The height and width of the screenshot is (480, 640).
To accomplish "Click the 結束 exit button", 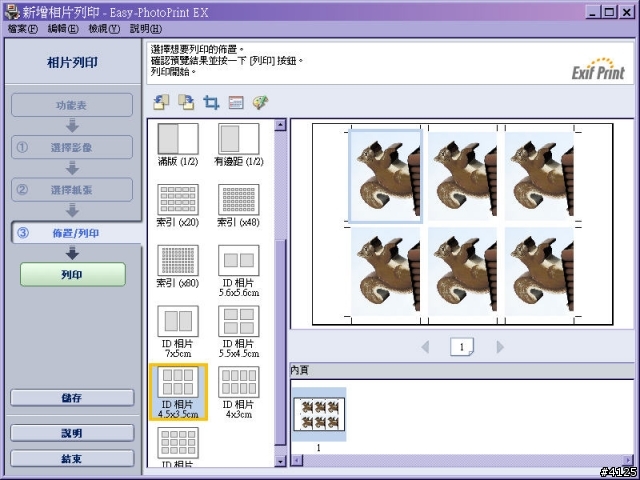I will [x=72, y=458].
